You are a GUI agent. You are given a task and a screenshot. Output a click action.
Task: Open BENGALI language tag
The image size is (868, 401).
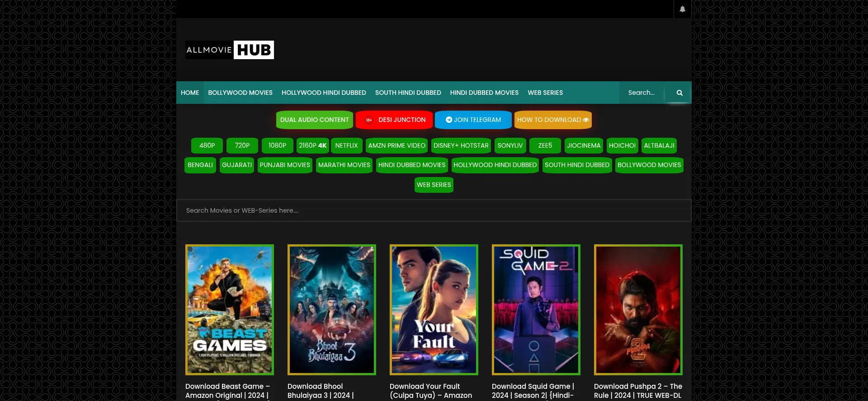200,165
